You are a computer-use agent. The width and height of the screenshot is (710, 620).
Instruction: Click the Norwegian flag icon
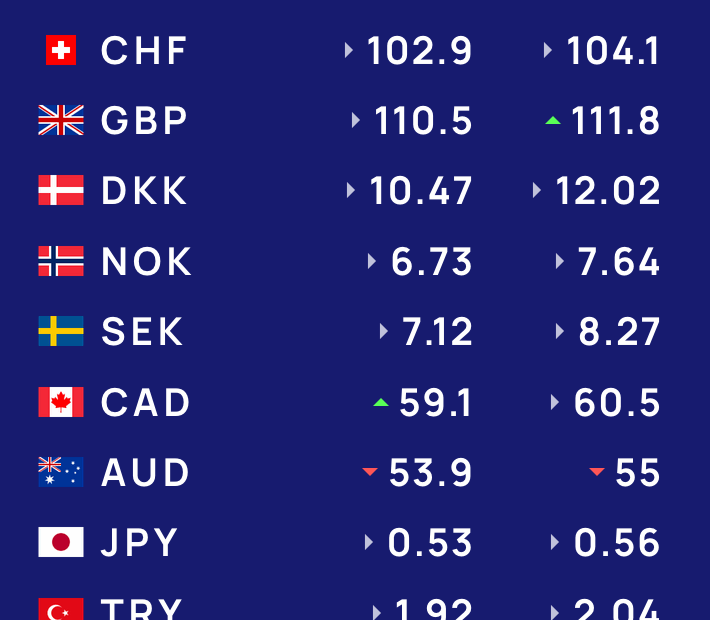tap(61, 261)
